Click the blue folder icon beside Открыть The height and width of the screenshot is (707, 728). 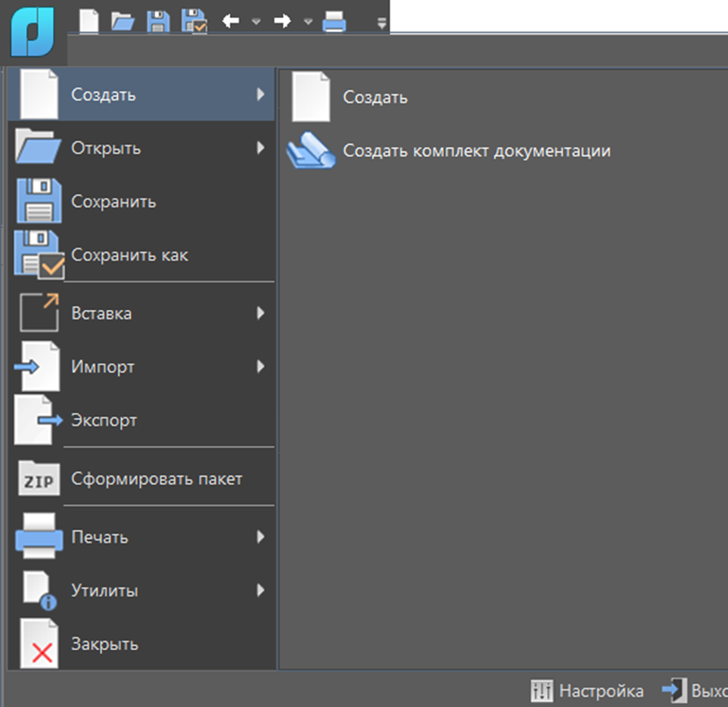(x=38, y=146)
